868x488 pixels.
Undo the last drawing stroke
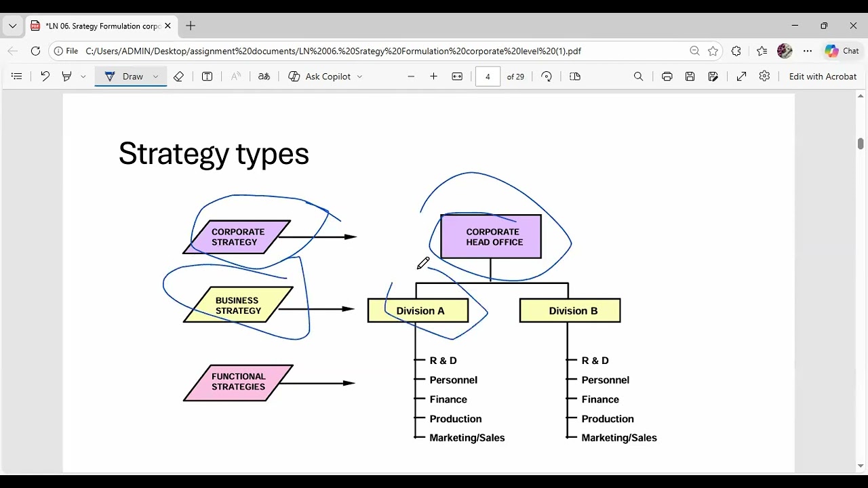pos(45,77)
